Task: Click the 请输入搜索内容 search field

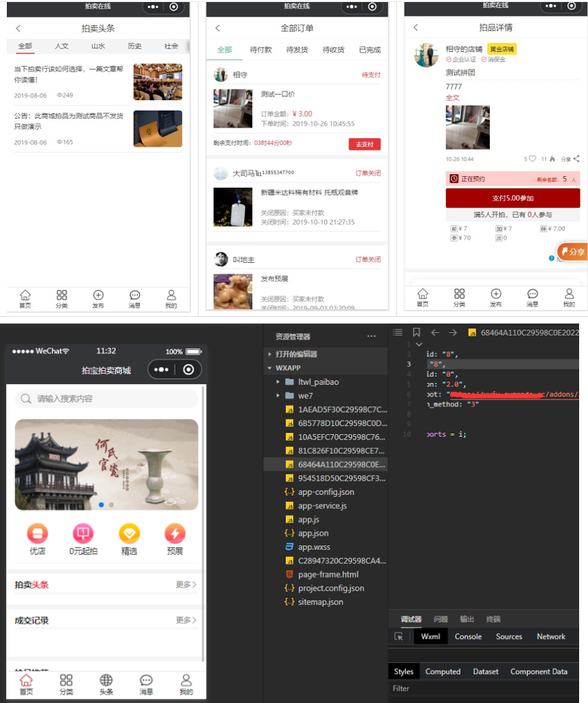Action: (106, 399)
